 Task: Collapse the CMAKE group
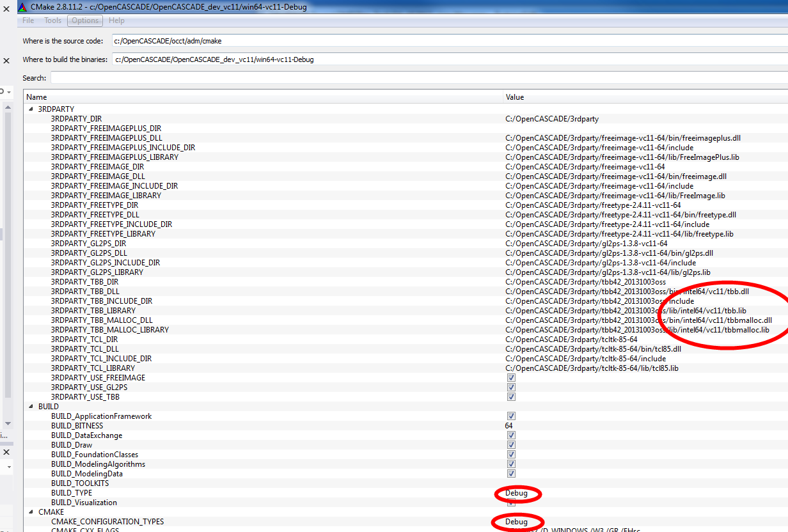[x=31, y=512]
